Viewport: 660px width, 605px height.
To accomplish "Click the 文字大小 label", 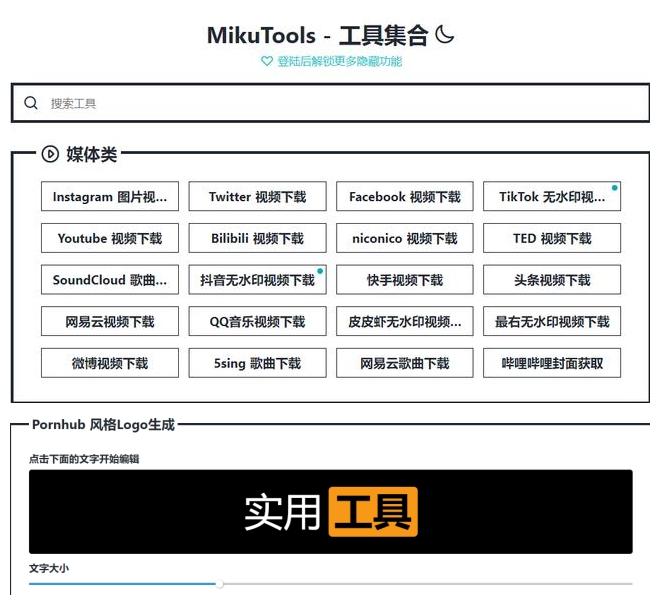I will [49, 568].
